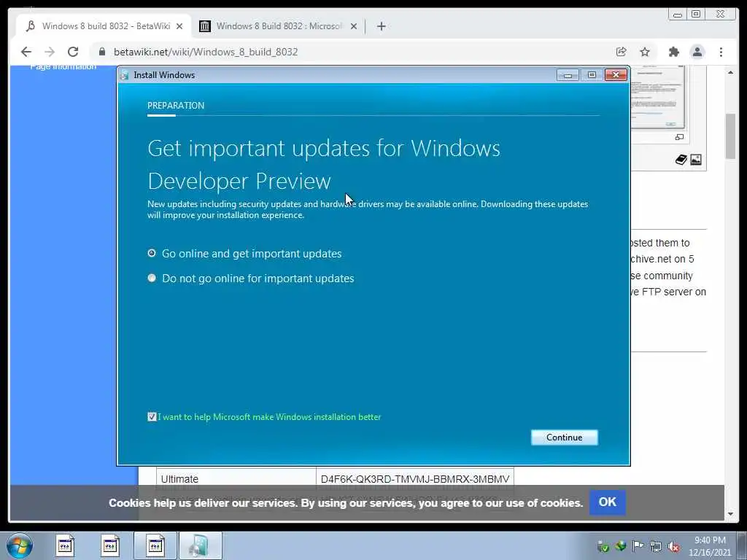Image resolution: width=747 pixels, height=560 pixels.
Task: Click the network tray icon
Action: tap(656, 546)
